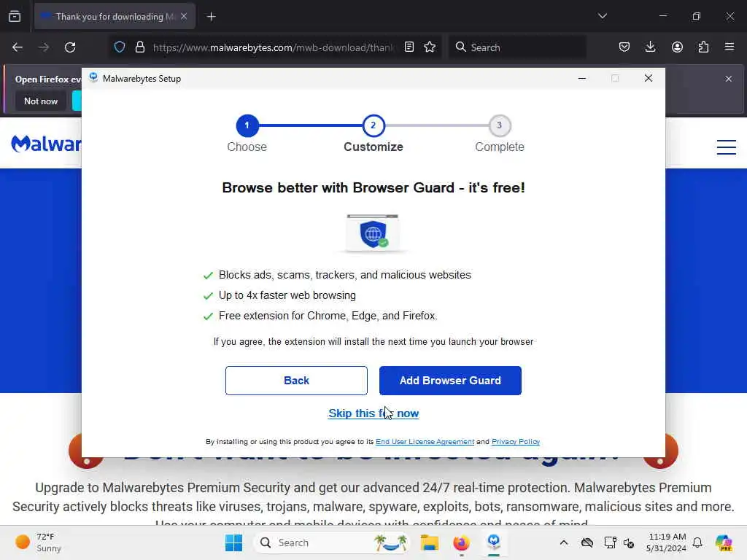Open Firefox downloads panel
The height and width of the screenshot is (560, 747).
(x=650, y=47)
